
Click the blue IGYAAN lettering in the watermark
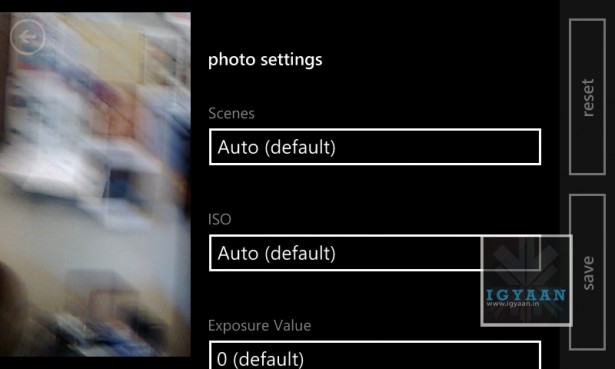(x=526, y=294)
